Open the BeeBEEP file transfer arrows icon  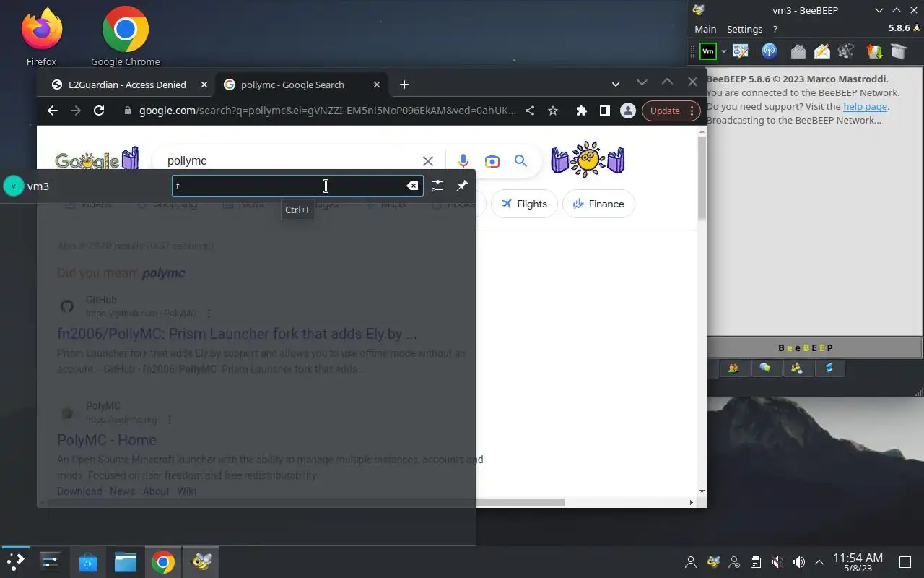(x=874, y=51)
